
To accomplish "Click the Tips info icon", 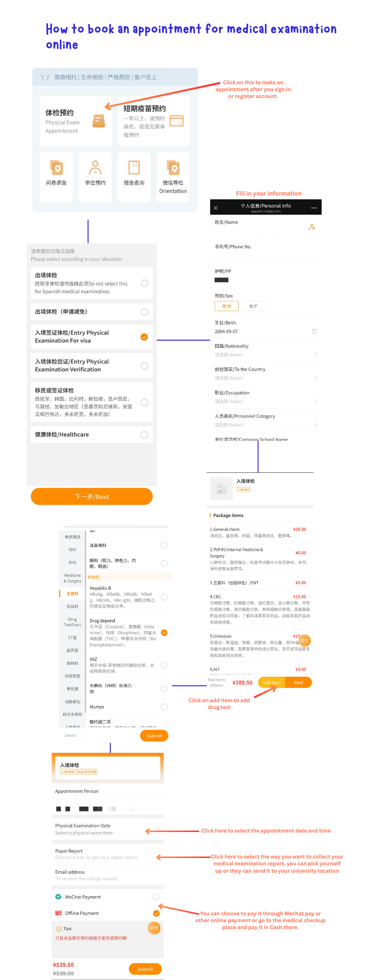I will [x=59, y=929].
